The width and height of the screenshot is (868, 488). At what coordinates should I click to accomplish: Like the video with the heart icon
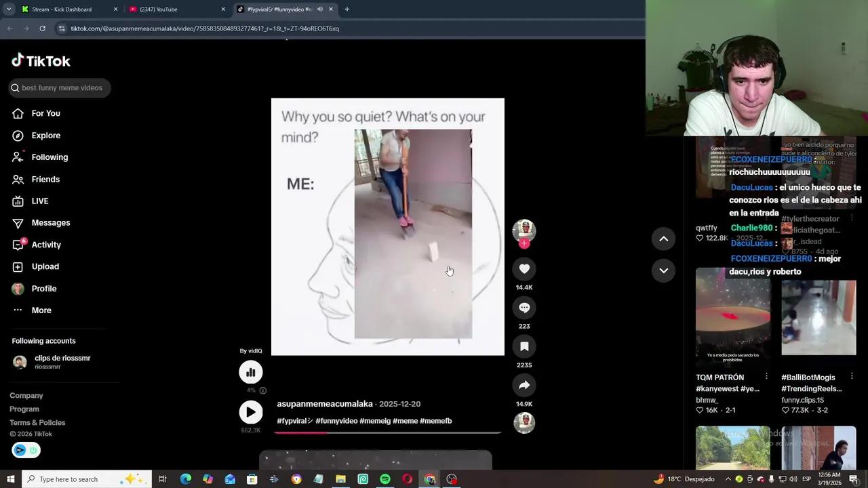pyautogui.click(x=524, y=268)
